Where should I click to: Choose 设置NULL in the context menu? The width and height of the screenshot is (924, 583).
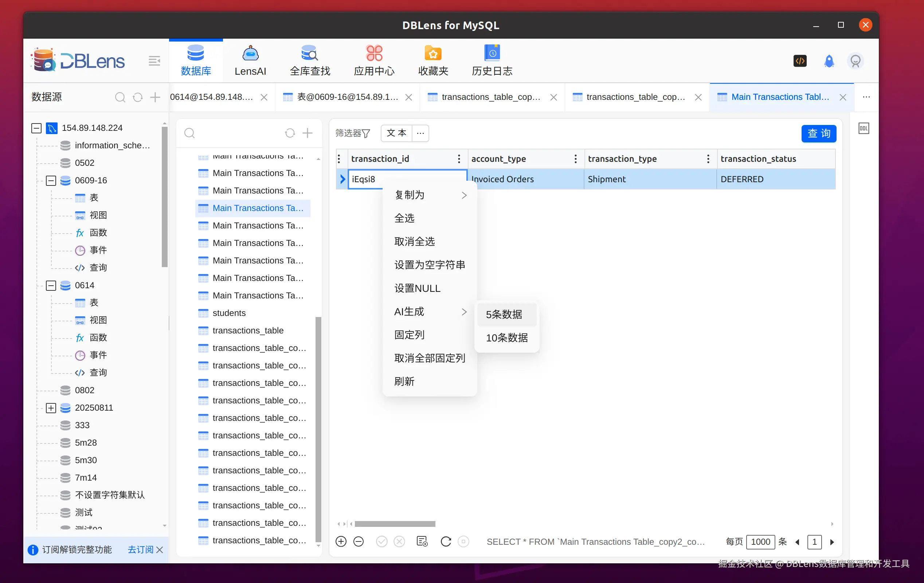coord(417,288)
